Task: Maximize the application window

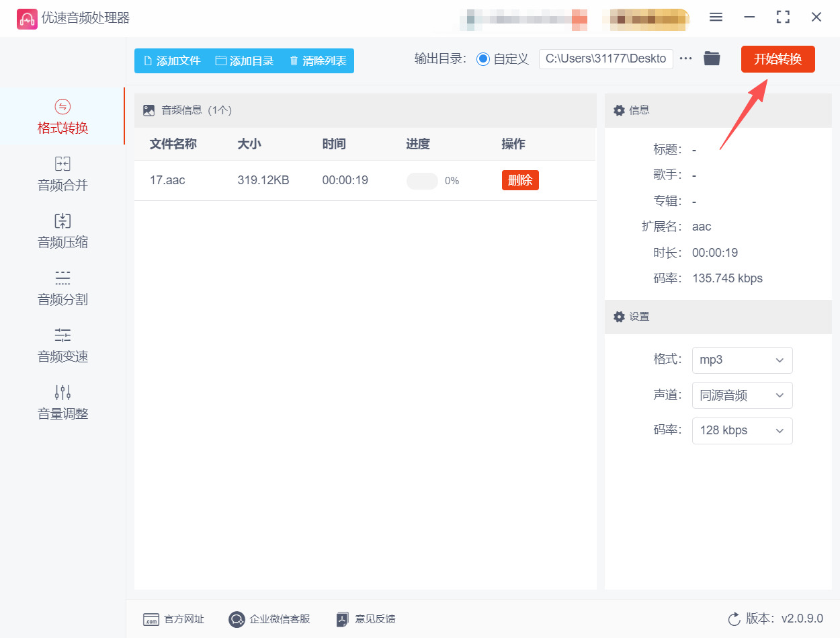Action: point(783,17)
